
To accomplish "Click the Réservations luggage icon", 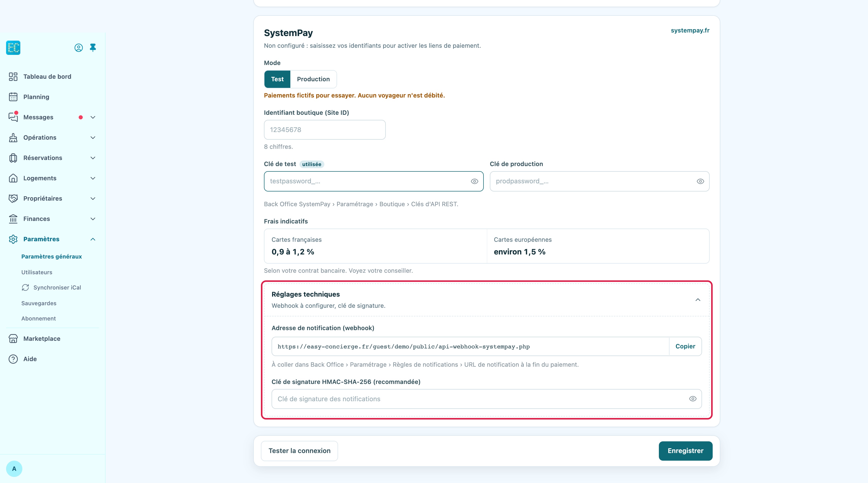I will tap(13, 158).
